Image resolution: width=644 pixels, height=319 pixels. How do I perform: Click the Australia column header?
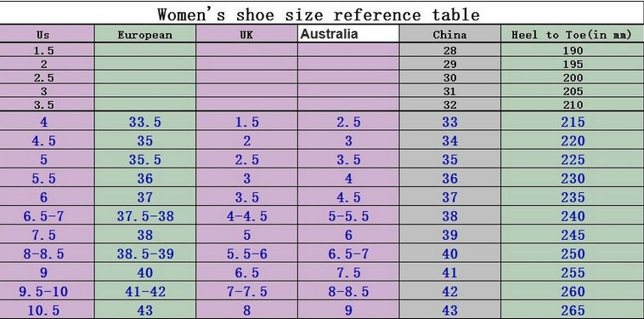point(329,34)
